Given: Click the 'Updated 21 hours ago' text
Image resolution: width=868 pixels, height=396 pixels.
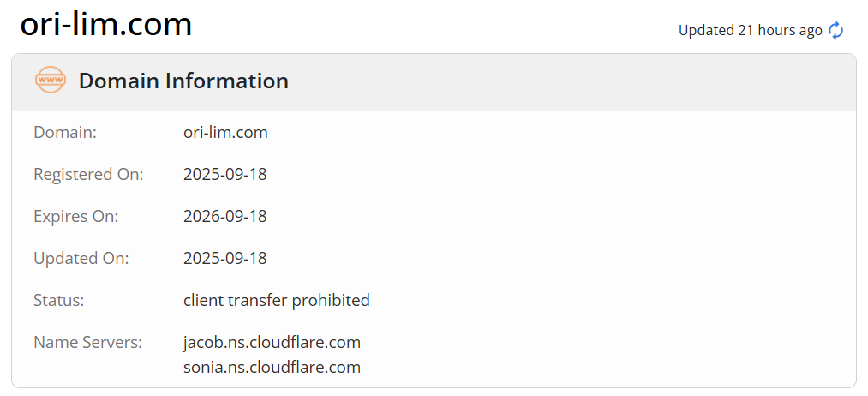Looking at the screenshot, I should pyautogui.click(x=750, y=31).
